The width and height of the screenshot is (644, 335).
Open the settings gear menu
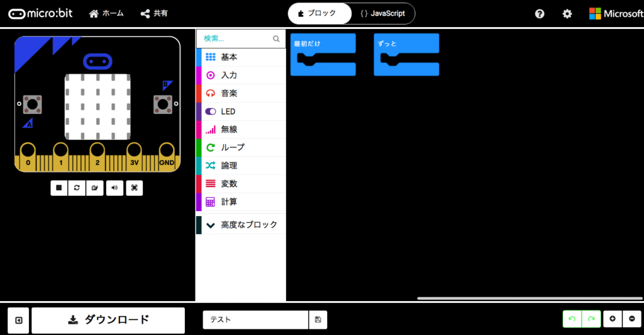pyautogui.click(x=567, y=14)
